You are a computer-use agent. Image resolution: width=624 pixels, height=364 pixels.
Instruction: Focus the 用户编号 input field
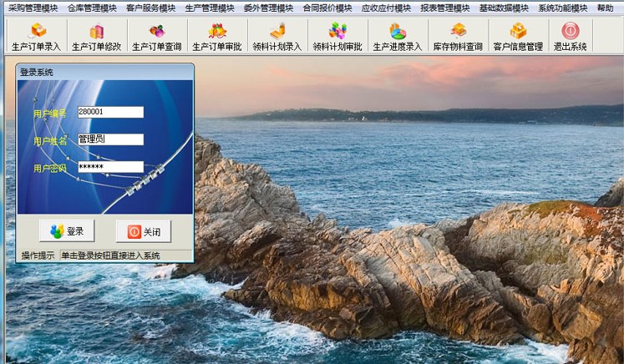110,112
